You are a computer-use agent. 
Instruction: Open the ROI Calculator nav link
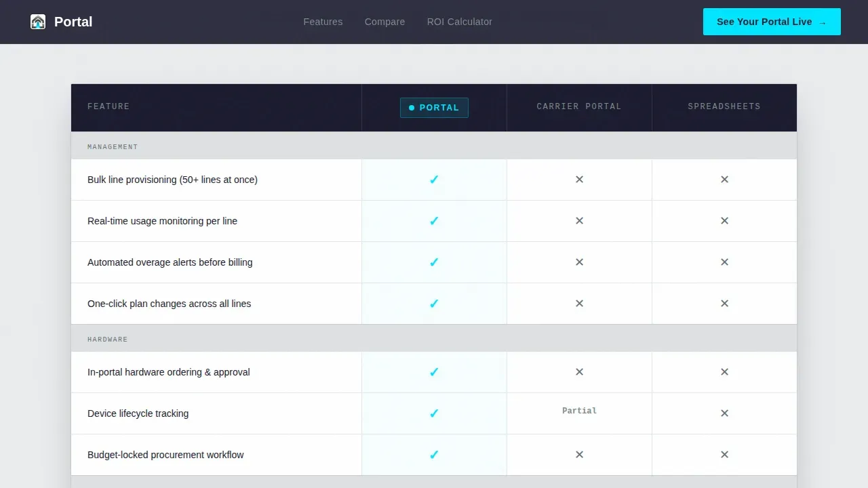coord(460,22)
